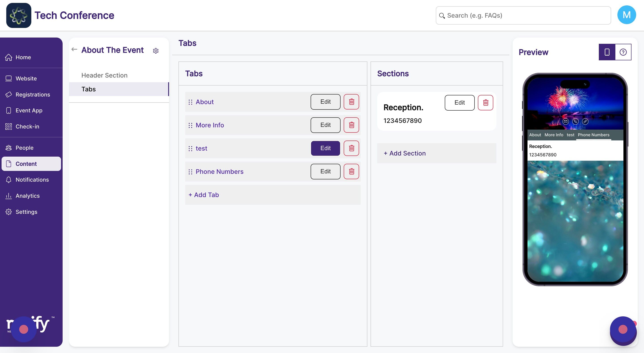Image resolution: width=644 pixels, height=353 pixels.
Task: Switch to More Info tab in phone preview
Action: pyautogui.click(x=554, y=135)
